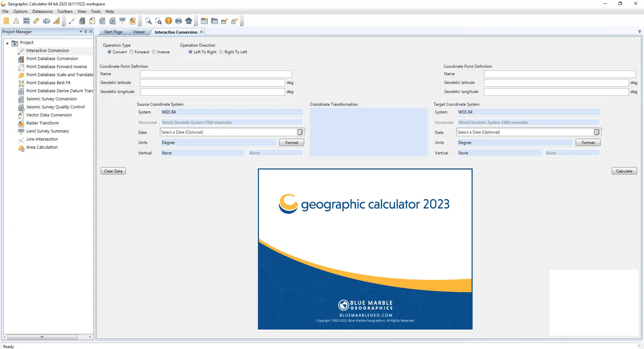The height and width of the screenshot is (349, 644).
Task: Click the ruler measurement toolbar icon
Action: point(36,21)
